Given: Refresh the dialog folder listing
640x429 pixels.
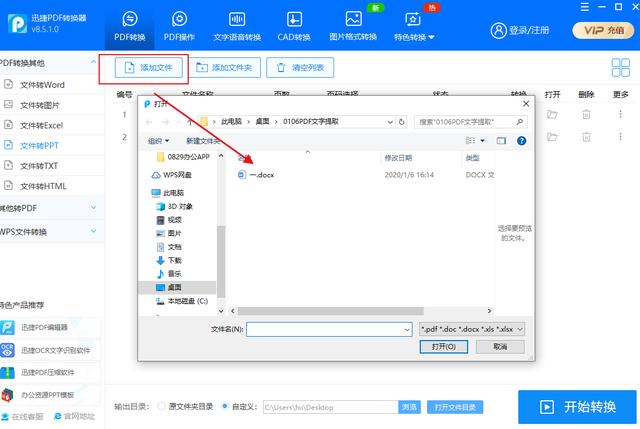Looking at the screenshot, I should (x=402, y=122).
